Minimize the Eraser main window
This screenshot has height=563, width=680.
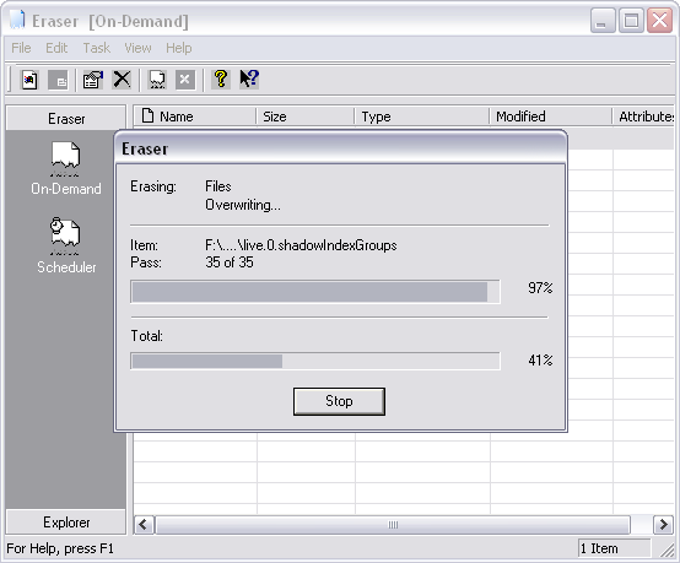click(602, 20)
